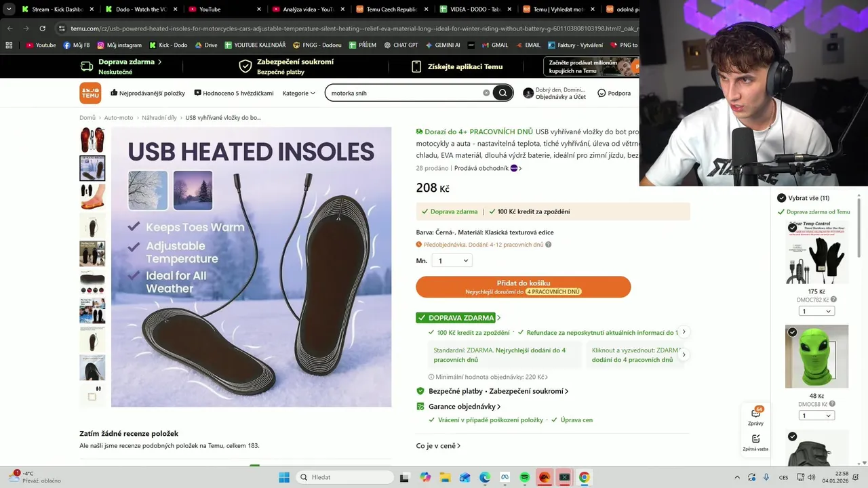The height and width of the screenshot is (488, 868).
Task: Open the Drive bookmark
Action: point(206,45)
